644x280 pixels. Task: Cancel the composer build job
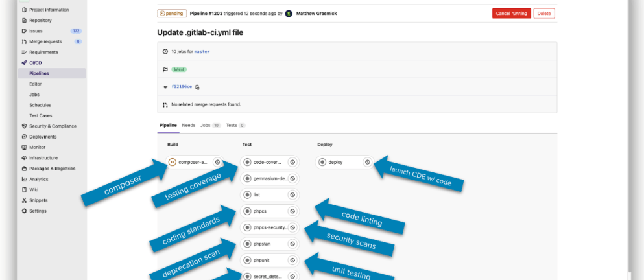pos(217,162)
